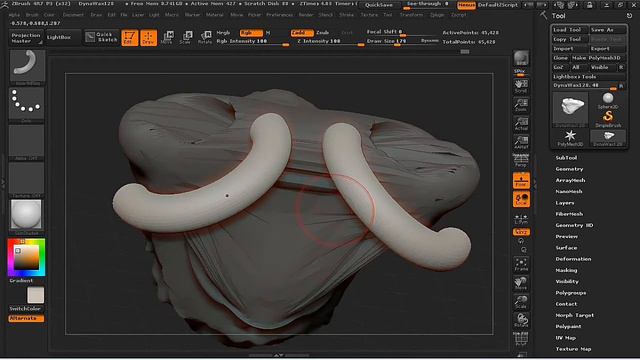Open the current brush thumbnail selector

click(x=27, y=68)
